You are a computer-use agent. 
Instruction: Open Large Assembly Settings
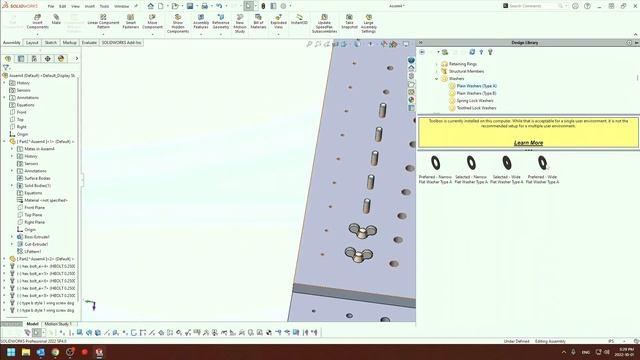(369, 23)
